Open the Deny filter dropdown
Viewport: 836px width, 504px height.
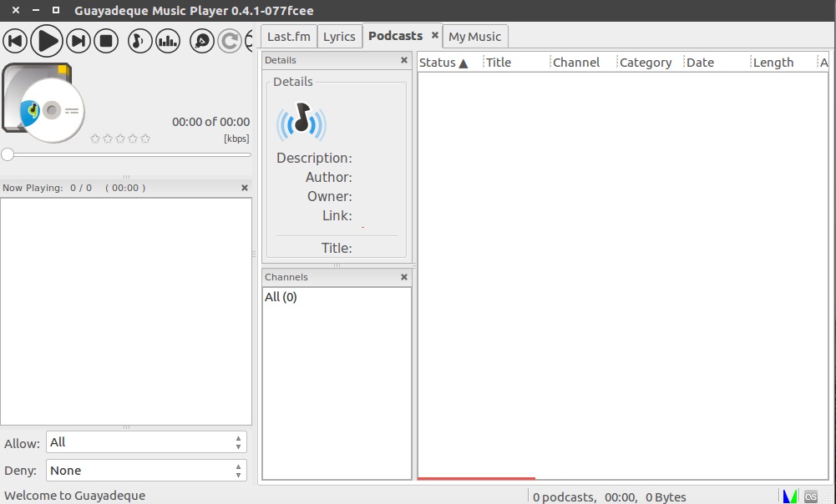click(146, 471)
